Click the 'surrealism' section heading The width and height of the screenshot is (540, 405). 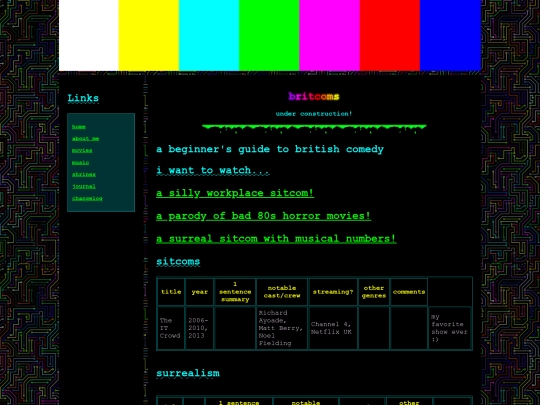(188, 373)
